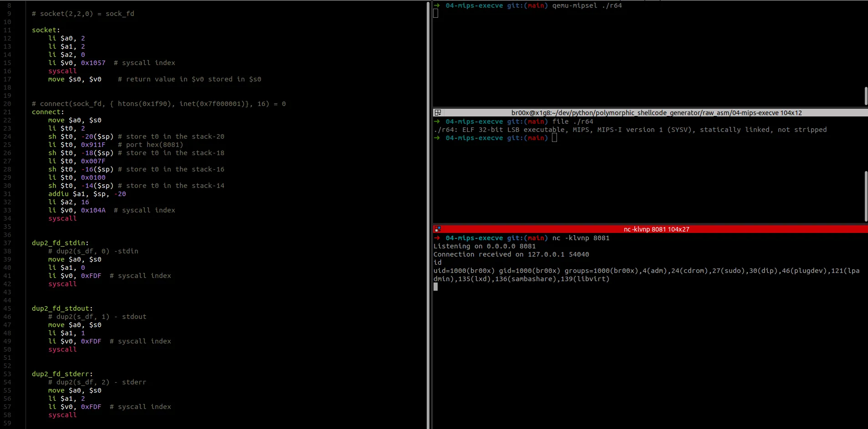Image resolution: width=868 pixels, height=429 pixels.
Task: Click the cursor block after the second git prompt
Action: [x=554, y=137]
